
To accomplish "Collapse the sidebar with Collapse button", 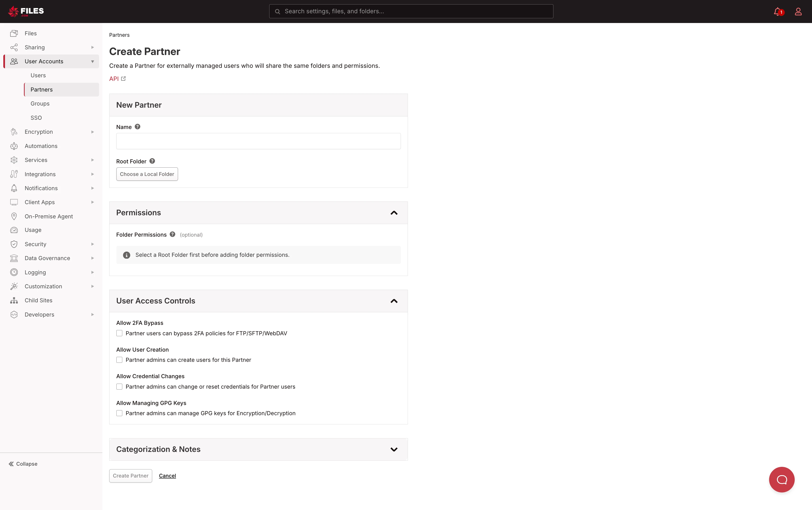I will coord(23,464).
